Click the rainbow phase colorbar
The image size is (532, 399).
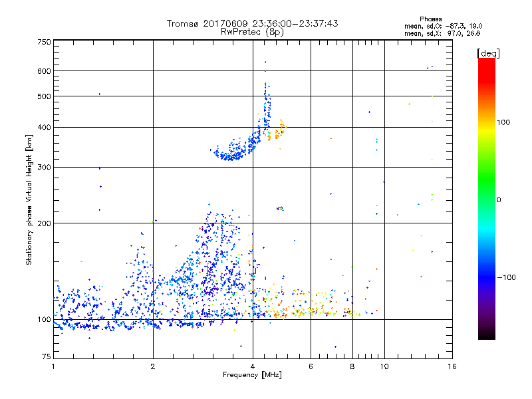tap(487, 199)
